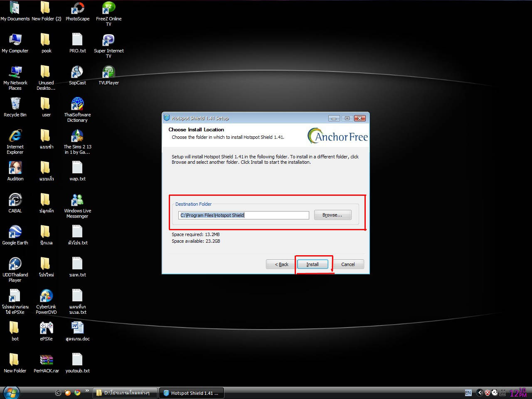Open the PRO.txt file
Viewport: 532px width, 399px height.
77,43
